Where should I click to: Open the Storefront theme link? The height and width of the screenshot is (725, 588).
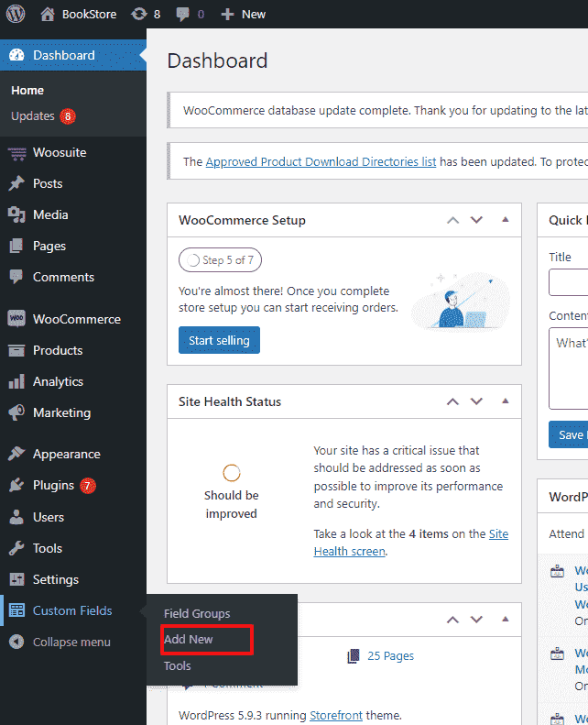[336, 715]
